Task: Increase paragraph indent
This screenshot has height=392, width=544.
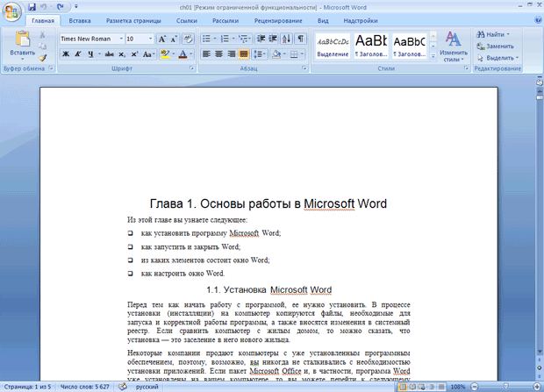Action: coord(273,39)
